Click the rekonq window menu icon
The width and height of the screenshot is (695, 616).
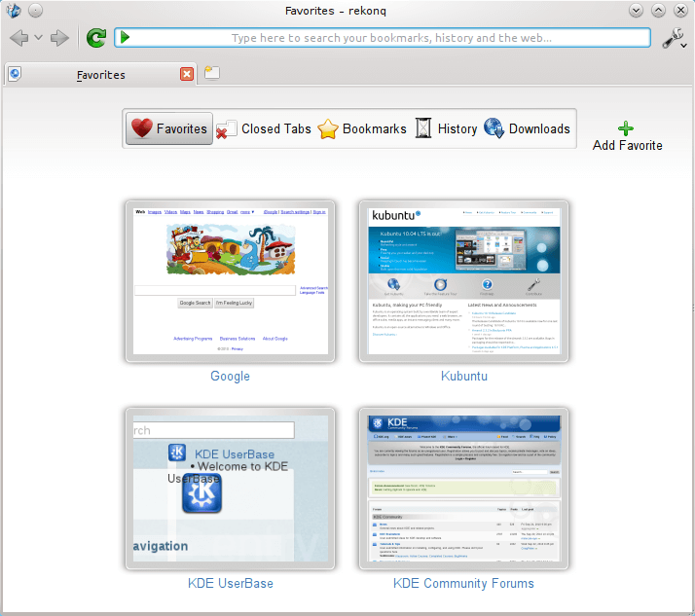tap(13, 11)
